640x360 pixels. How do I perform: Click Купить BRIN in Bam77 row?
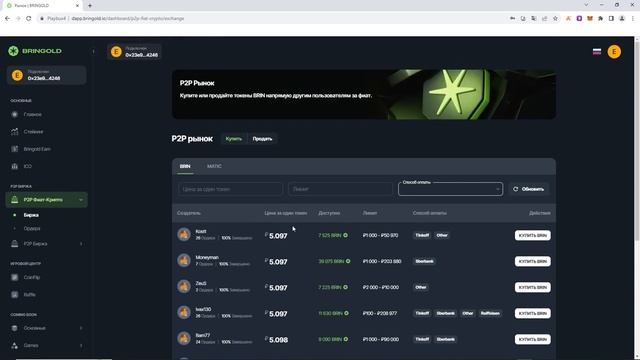(x=532, y=339)
